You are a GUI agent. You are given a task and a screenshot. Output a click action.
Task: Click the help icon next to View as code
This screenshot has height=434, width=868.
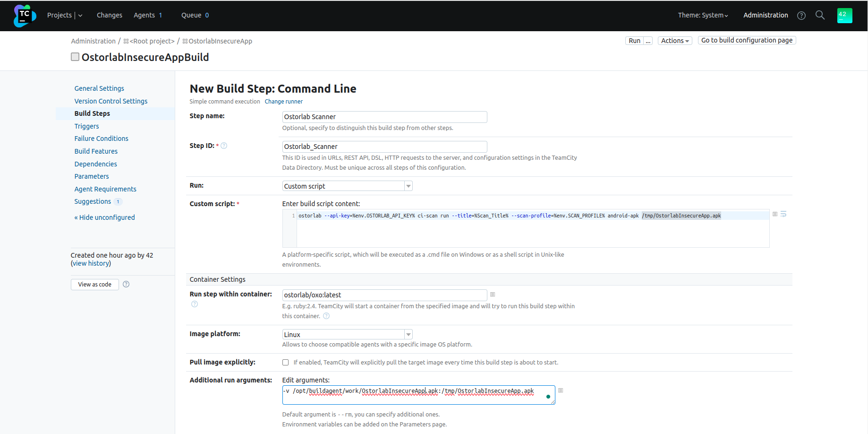pyautogui.click(x=126, y=284)
